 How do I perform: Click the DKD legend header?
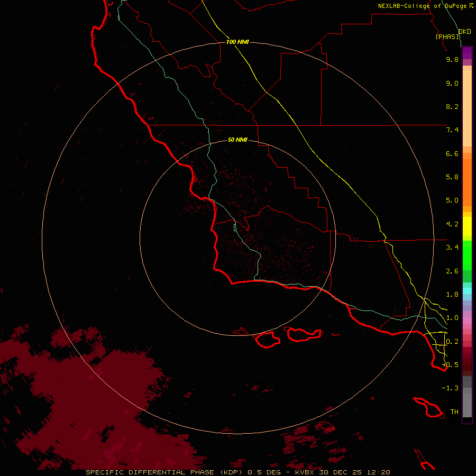464,32
